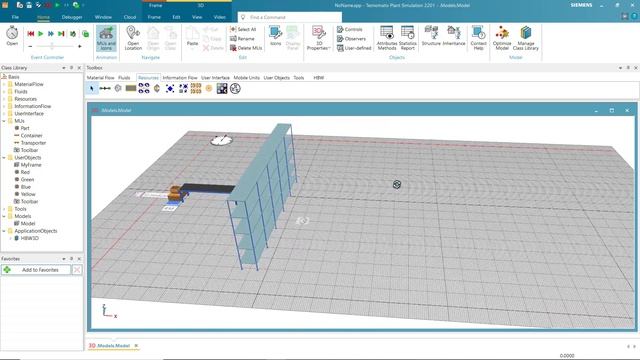640x360 pixels.
Task: Start the simulation with the green play button
Action: point(40,33)
